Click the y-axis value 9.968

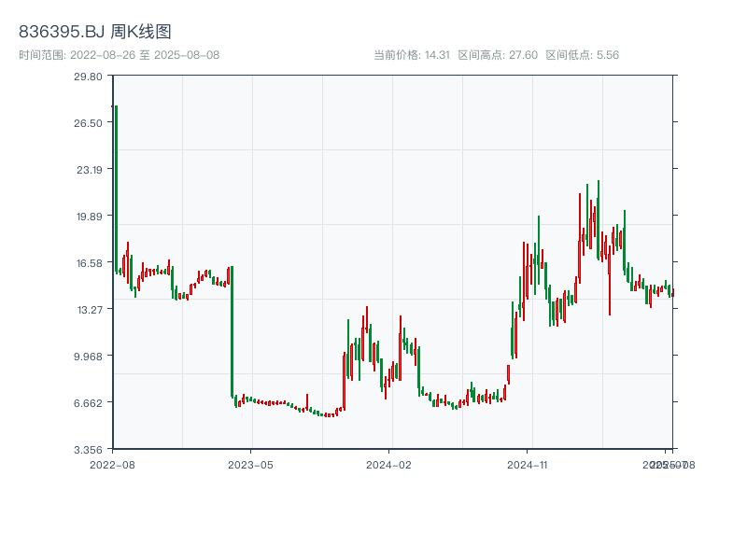coord(88,357)
